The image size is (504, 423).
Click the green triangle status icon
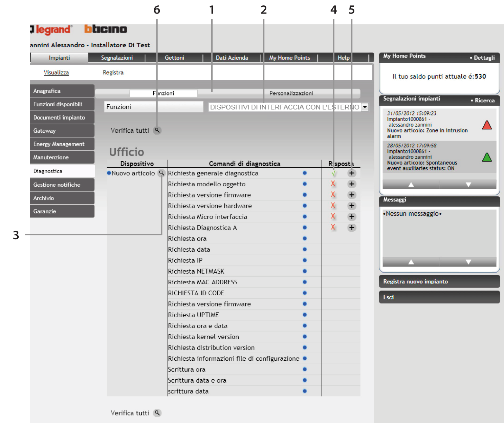[487, 157]
